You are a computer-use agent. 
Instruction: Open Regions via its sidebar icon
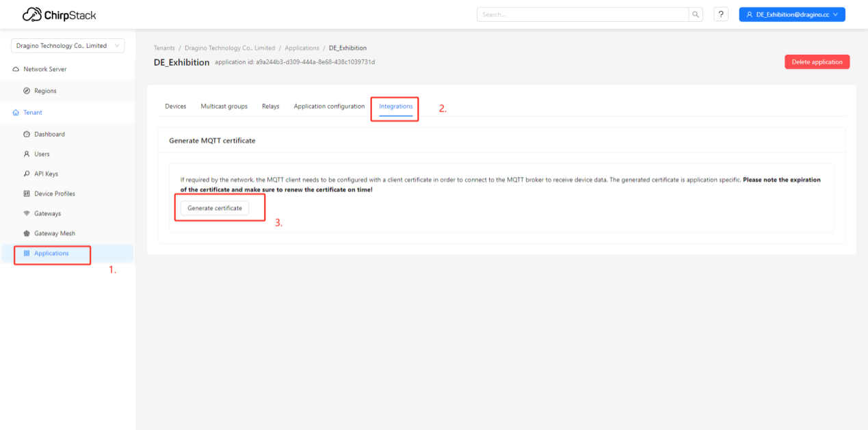[x=26, y=90]
